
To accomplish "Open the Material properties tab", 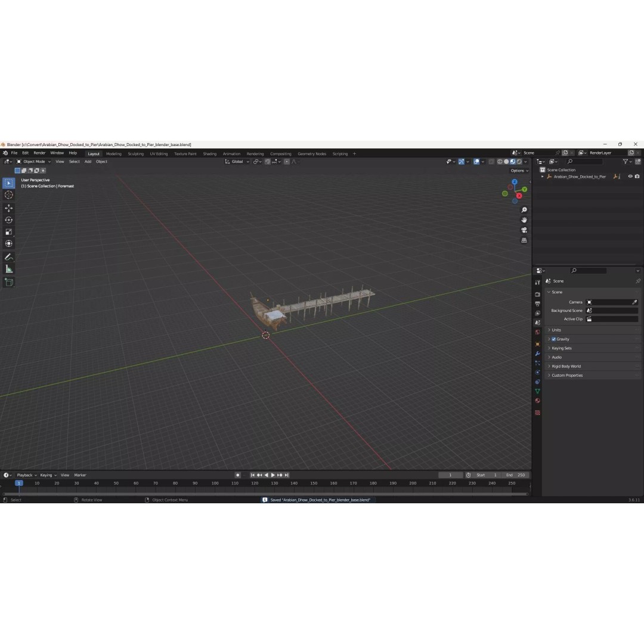I will [537, 401].
